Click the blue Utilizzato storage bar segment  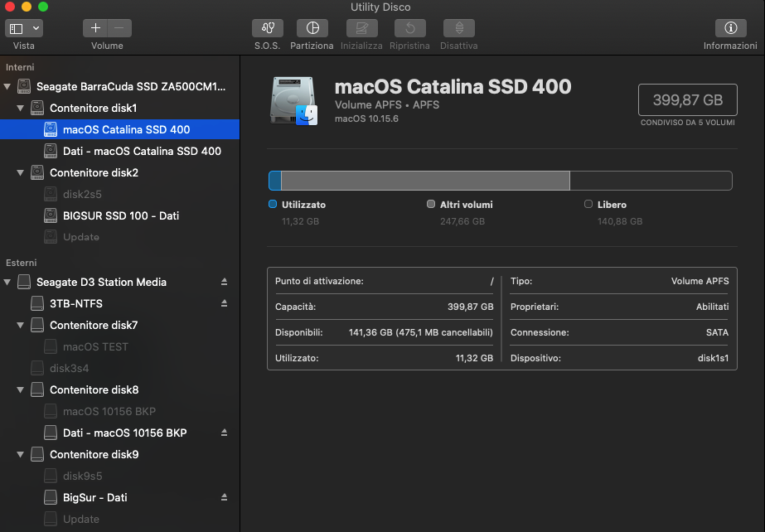(x=275, y=181)
